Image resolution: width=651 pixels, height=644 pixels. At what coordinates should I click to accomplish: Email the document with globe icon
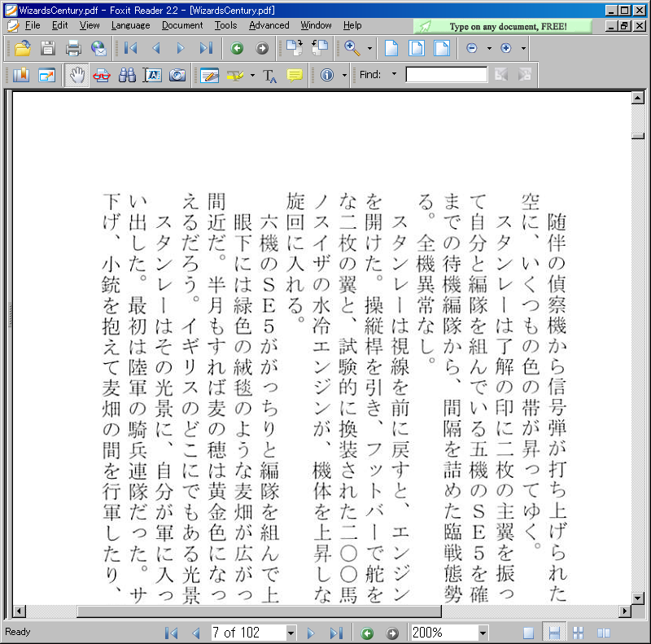[x=98, y=48]
